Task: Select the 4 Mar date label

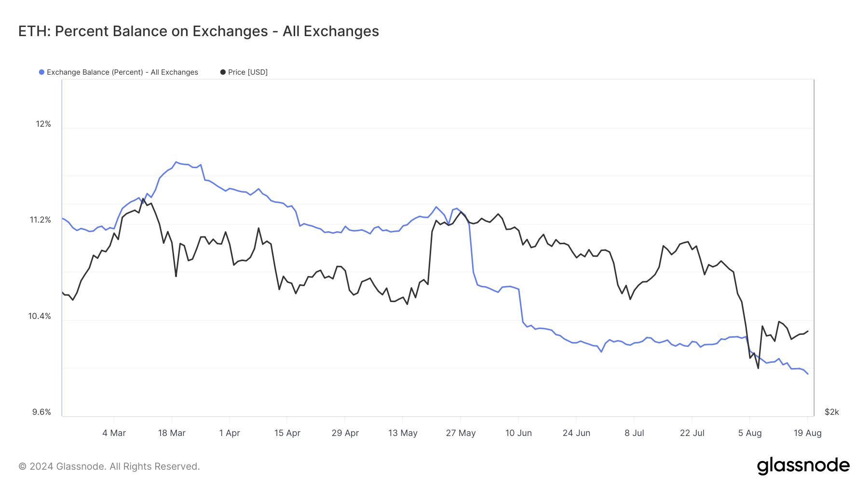Action: 114,433
